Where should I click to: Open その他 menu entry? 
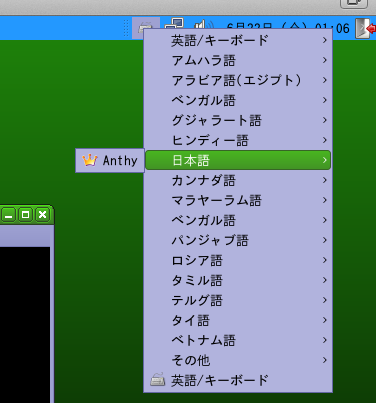coord(238,360)
